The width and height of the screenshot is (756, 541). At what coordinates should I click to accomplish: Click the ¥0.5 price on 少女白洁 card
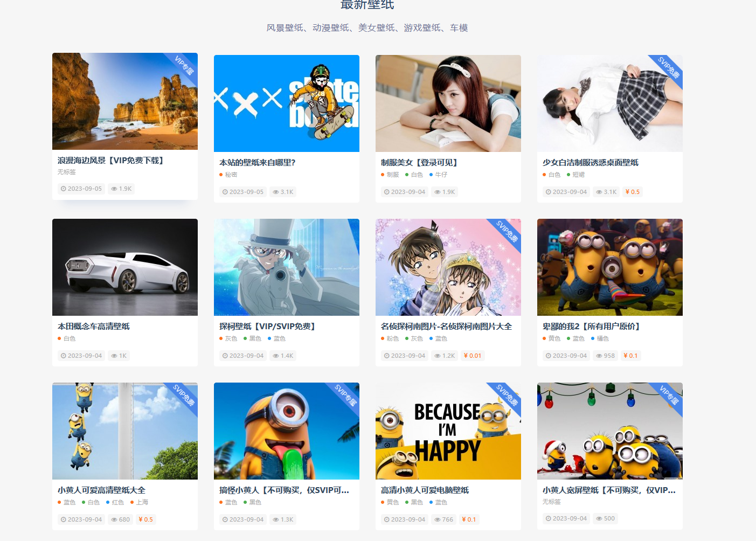[x=632, y=192]
